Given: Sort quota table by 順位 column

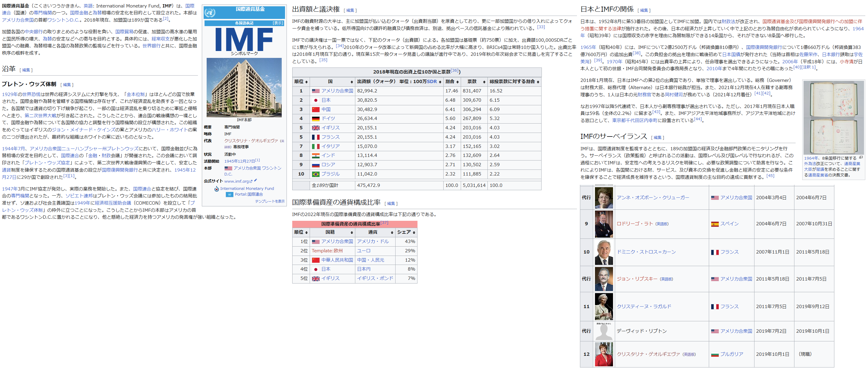Looking at the screenshot, I should coord(306,82).
